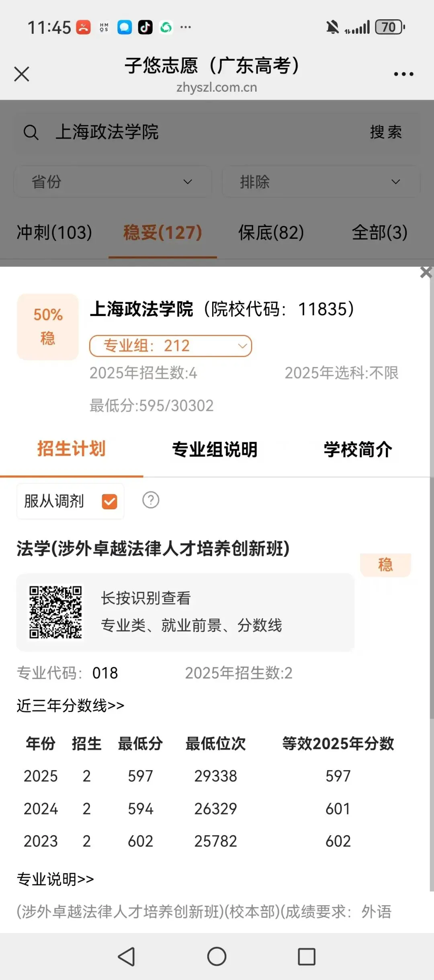Tap the search magnifier icon
Screen dimensions: 434x980
pyautogui.click(x=31, y=132)
